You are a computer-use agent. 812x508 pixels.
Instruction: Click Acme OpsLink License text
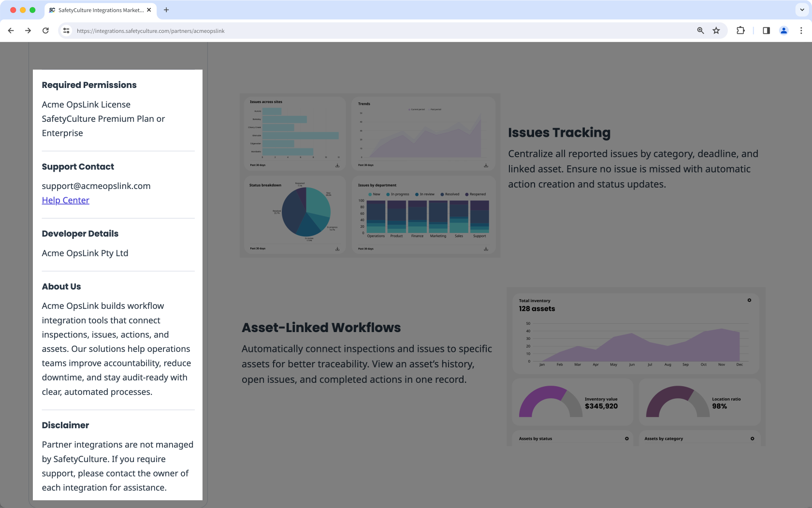click(86, 104)
